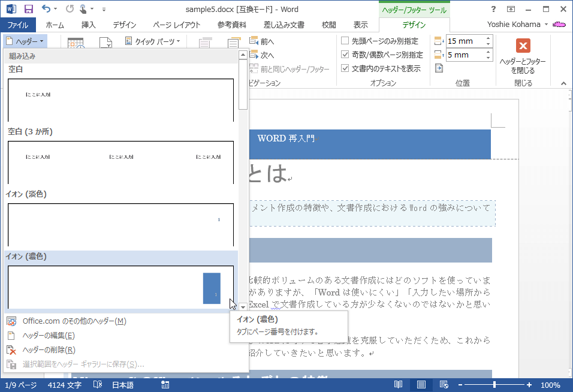Open the クイック パーツ dropdown

point(153,41)
